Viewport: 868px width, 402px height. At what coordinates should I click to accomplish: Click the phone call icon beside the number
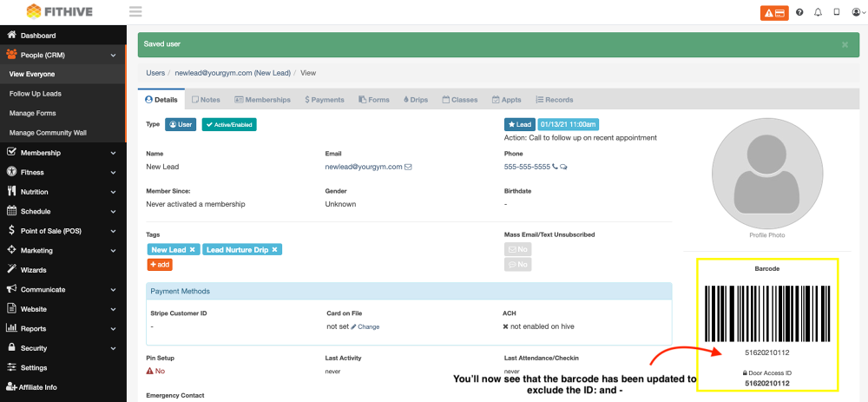[x=555, y=167]
